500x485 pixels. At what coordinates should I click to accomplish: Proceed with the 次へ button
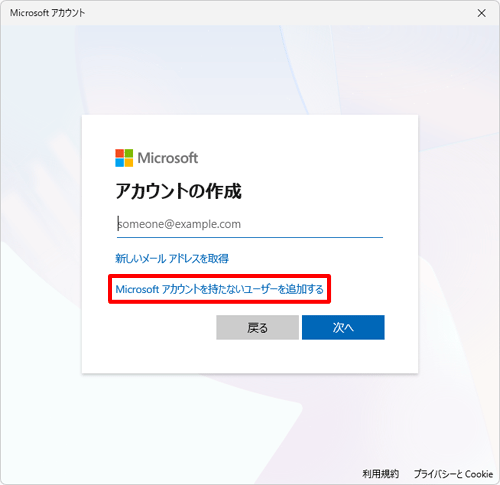point(343,327)
